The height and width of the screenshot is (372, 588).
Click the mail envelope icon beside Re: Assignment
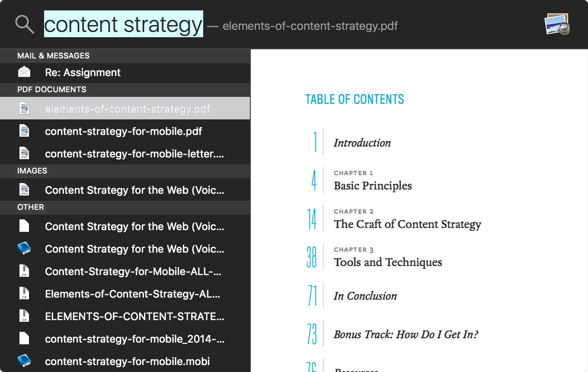24,72
